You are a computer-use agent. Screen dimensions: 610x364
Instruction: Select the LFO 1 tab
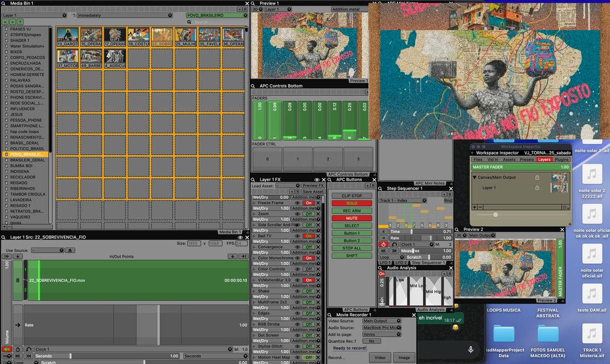click(385, 263)
